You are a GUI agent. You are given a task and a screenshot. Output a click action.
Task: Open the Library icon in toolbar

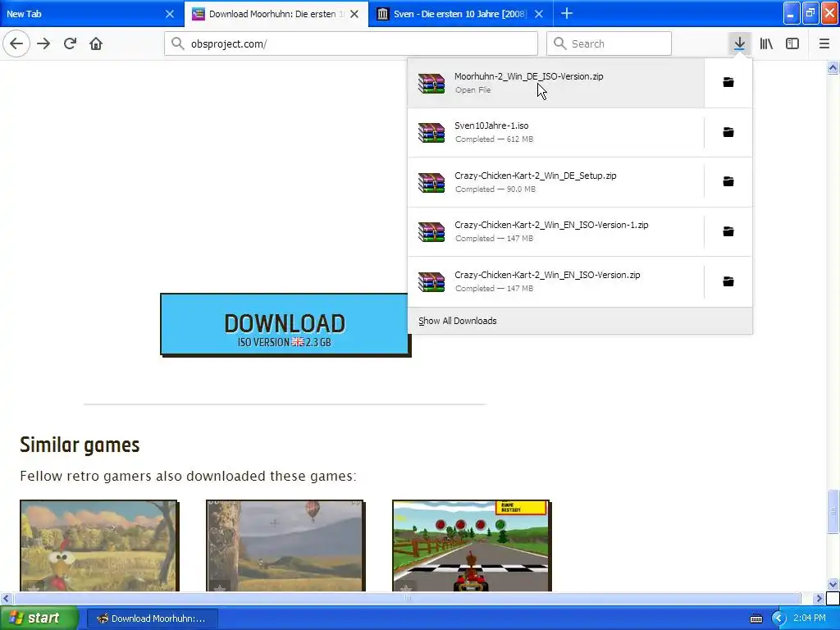click(x=766, y=43)
